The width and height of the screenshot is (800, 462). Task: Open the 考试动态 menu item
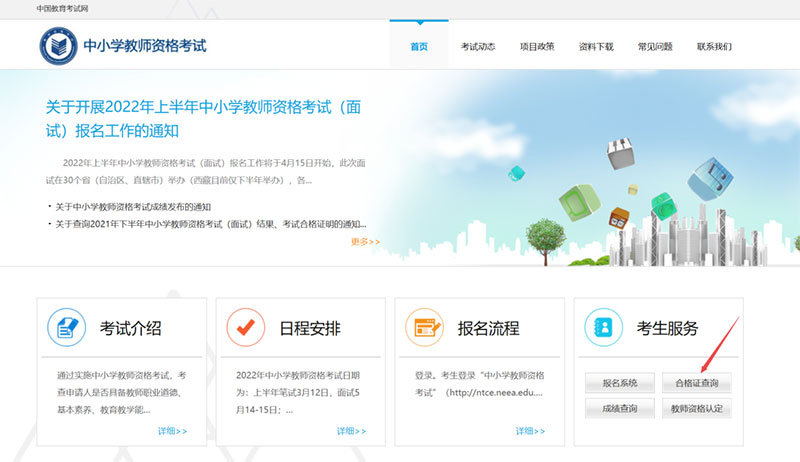(x=478, y=46)
